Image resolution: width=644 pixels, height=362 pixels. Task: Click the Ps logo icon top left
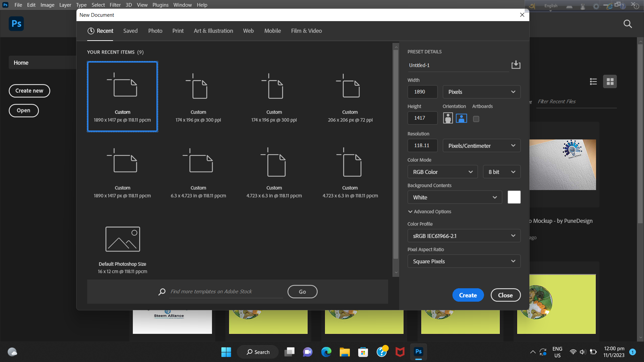[16, 24]
